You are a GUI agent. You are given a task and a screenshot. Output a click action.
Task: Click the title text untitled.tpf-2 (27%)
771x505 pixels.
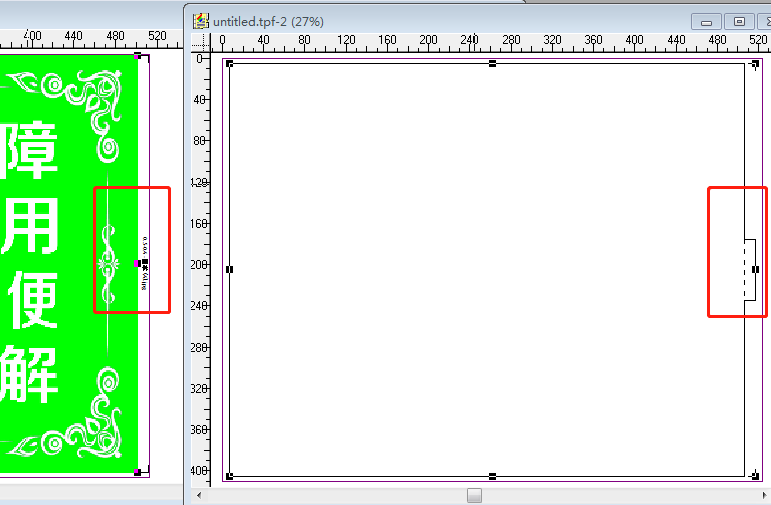pyautogui.click(x=268, y=22)
